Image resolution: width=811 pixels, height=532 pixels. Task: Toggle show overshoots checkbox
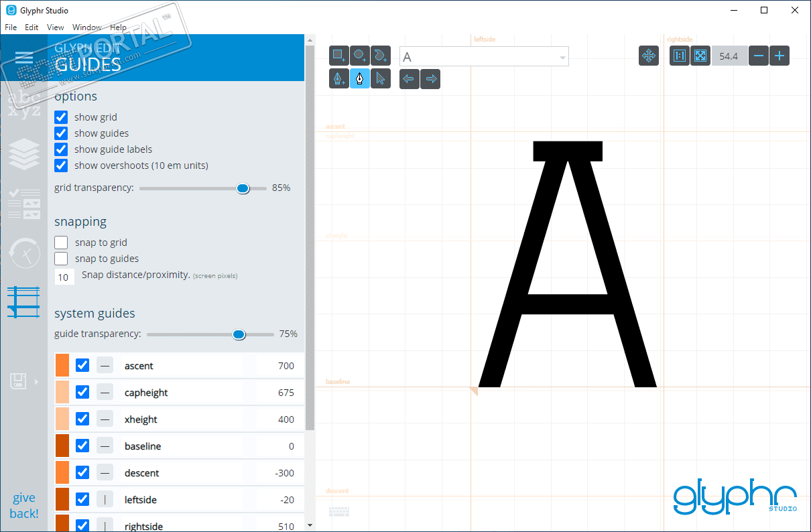pos(61,165)
